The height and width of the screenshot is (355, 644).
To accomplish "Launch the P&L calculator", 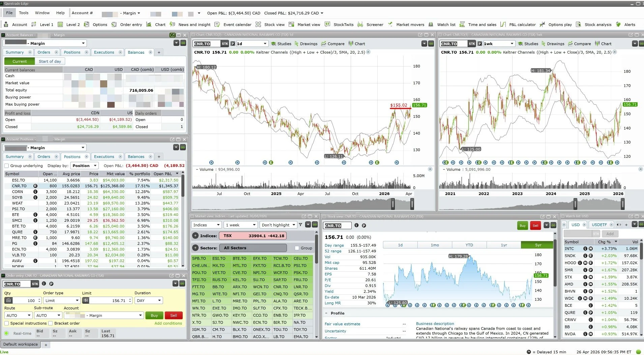I will point(518,24).
